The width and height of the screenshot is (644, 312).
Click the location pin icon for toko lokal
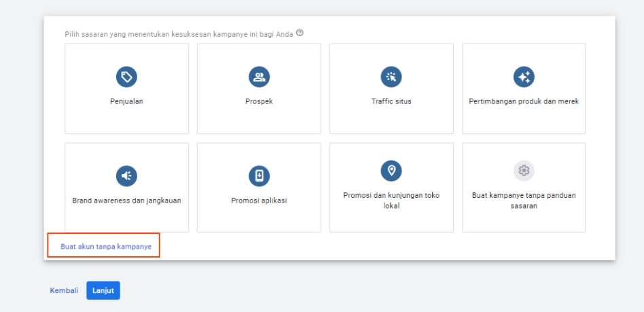391,171
